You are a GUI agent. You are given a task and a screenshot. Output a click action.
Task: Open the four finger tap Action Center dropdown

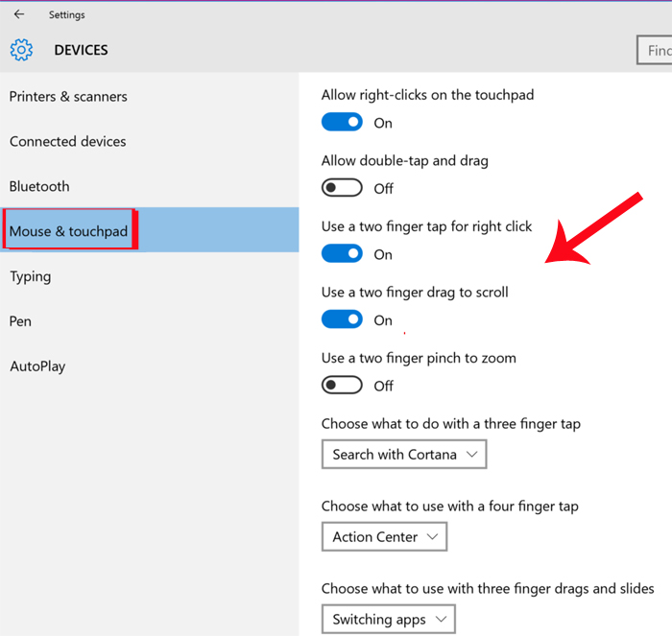pos(384,537)
